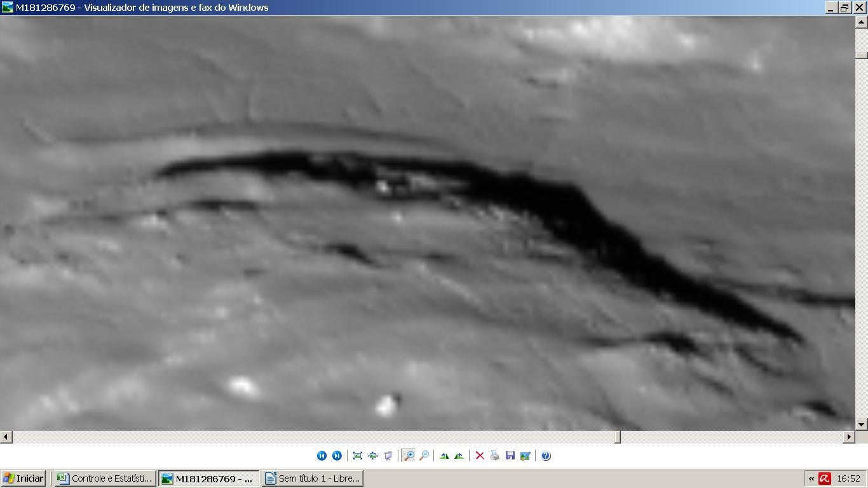The image size is (868, 488).
Task: Go to the previous image
Action: [x=322, y=456]
